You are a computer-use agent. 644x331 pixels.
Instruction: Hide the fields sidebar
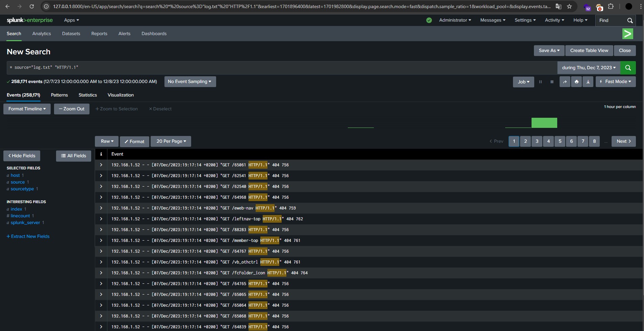(22, 156)
